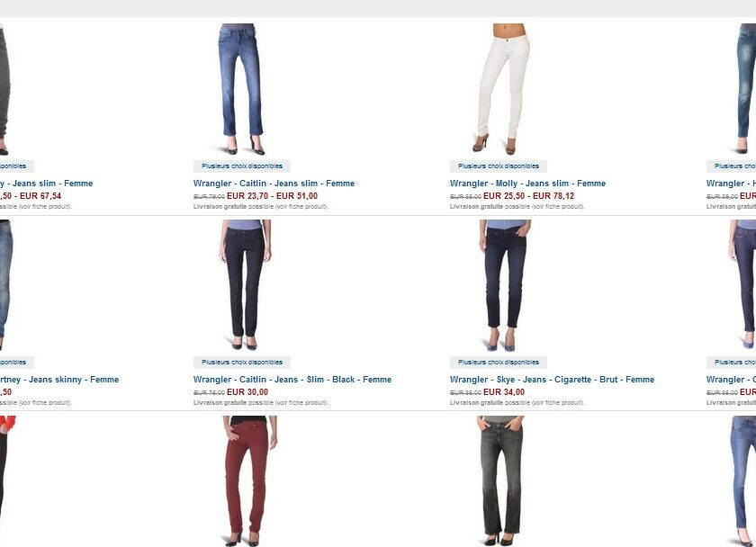Click 'Plusieurs choix disponibles' under blue Caitlin jeans

(242, 166)
